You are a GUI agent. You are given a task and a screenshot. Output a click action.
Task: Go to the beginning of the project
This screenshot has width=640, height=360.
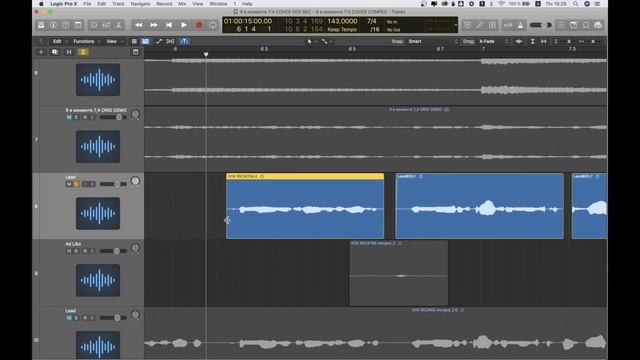pyautogui.click(x=169, y=25)
